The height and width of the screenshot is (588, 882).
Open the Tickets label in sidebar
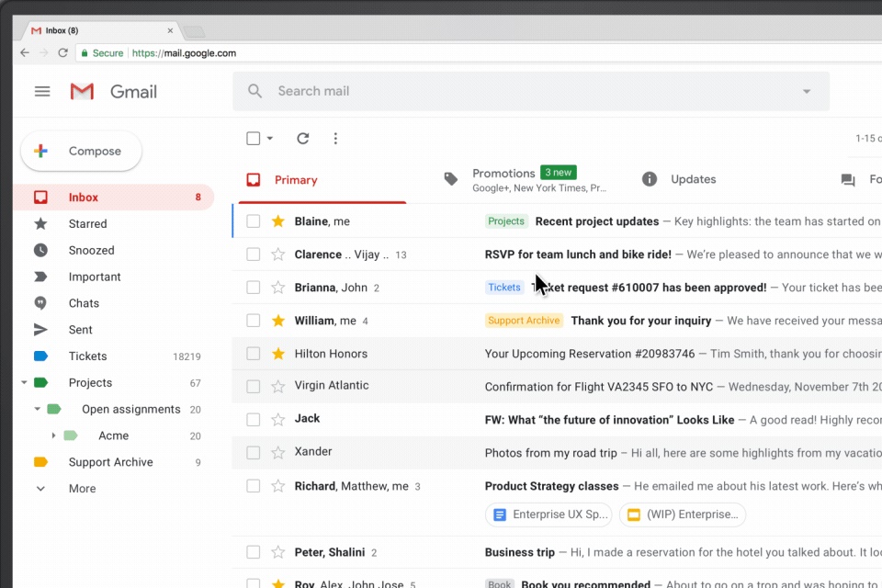tap(88, 356)
